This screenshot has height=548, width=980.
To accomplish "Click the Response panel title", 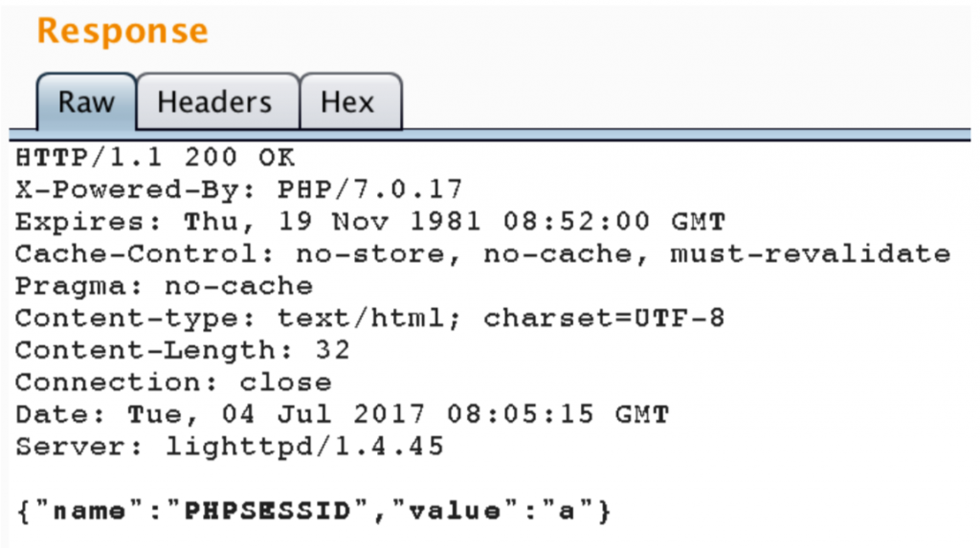I will point(122,31).
